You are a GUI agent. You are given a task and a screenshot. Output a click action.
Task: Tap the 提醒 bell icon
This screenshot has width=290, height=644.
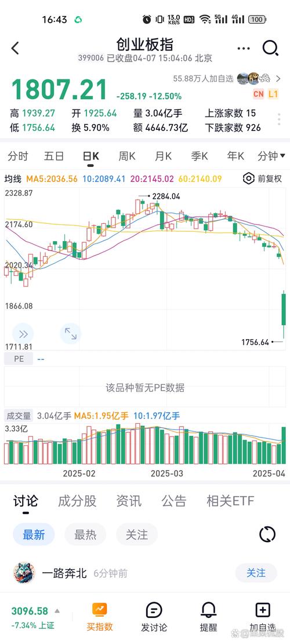[x=209, y=611]
